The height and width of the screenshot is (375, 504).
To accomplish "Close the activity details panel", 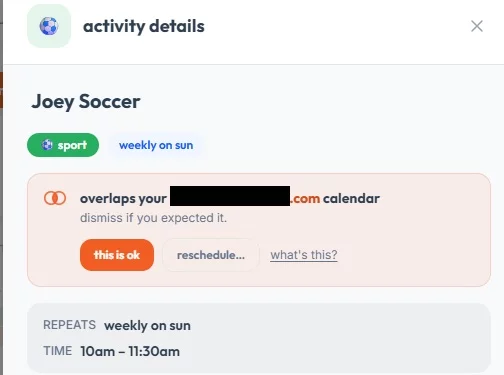I will (477, 26).
